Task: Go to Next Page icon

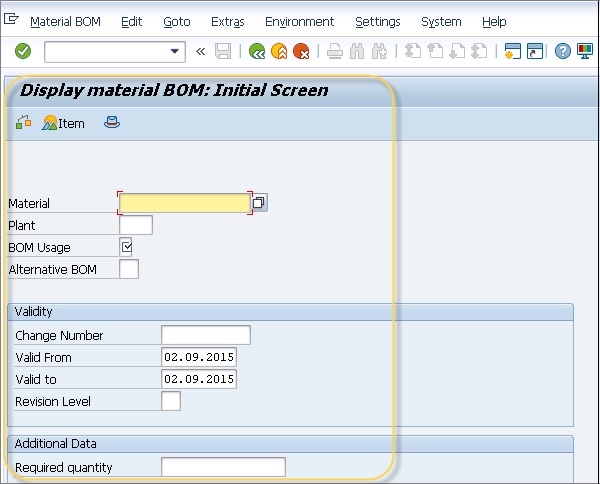Action: (x=457, y=51)
